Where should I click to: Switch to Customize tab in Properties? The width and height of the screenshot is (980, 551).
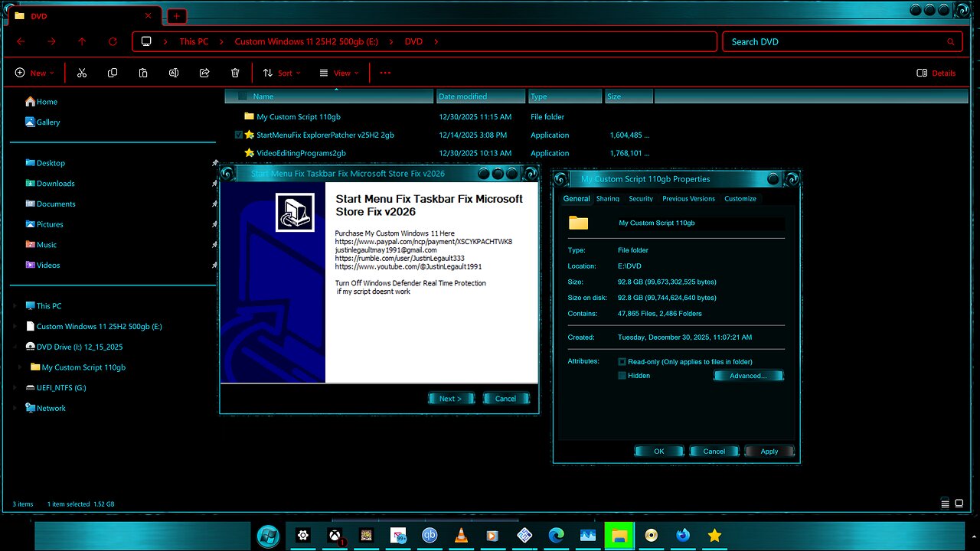click(740, 199)
